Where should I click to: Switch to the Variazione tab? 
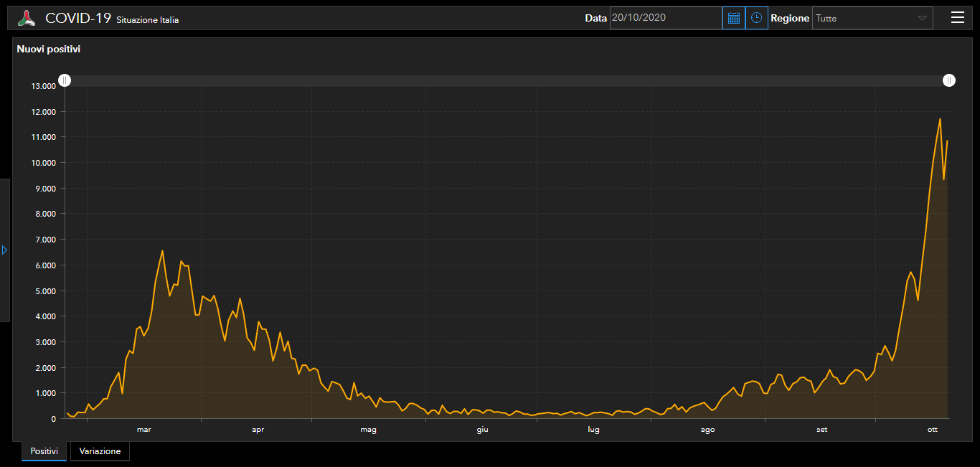point(100,451)
